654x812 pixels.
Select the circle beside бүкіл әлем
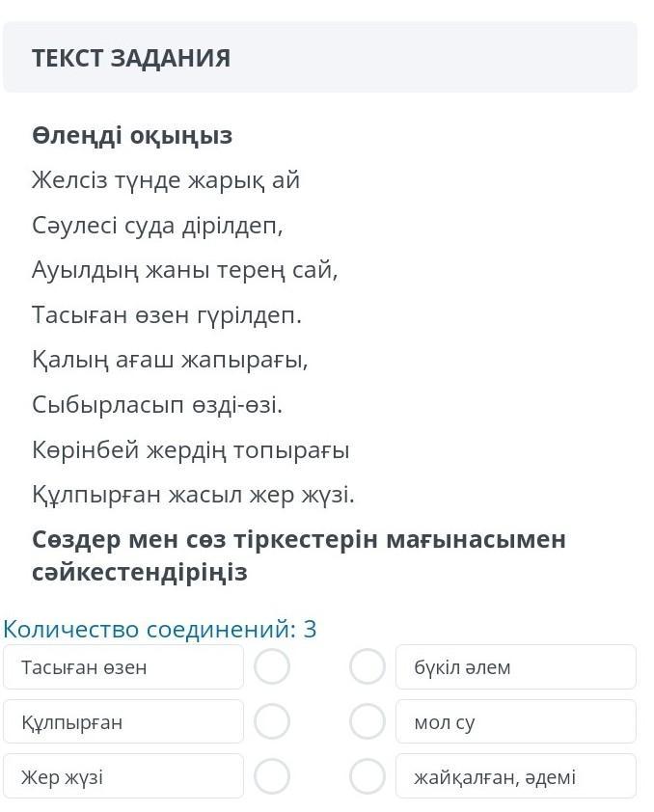tap(368, 666)
